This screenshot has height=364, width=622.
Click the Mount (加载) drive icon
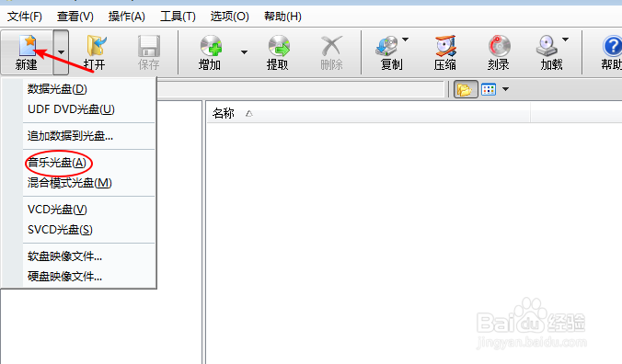click(x=547, y=46)
